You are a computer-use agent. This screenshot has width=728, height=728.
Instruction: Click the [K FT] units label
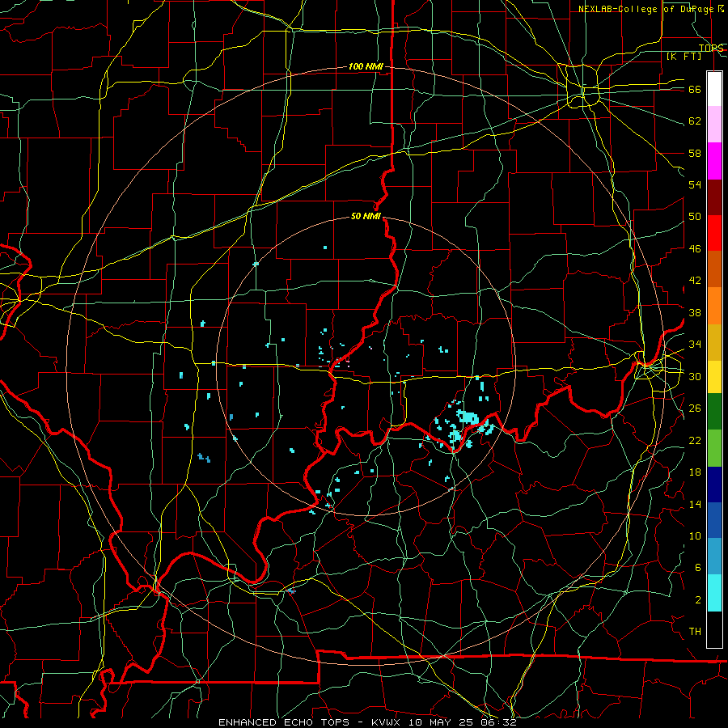point(684,56)
